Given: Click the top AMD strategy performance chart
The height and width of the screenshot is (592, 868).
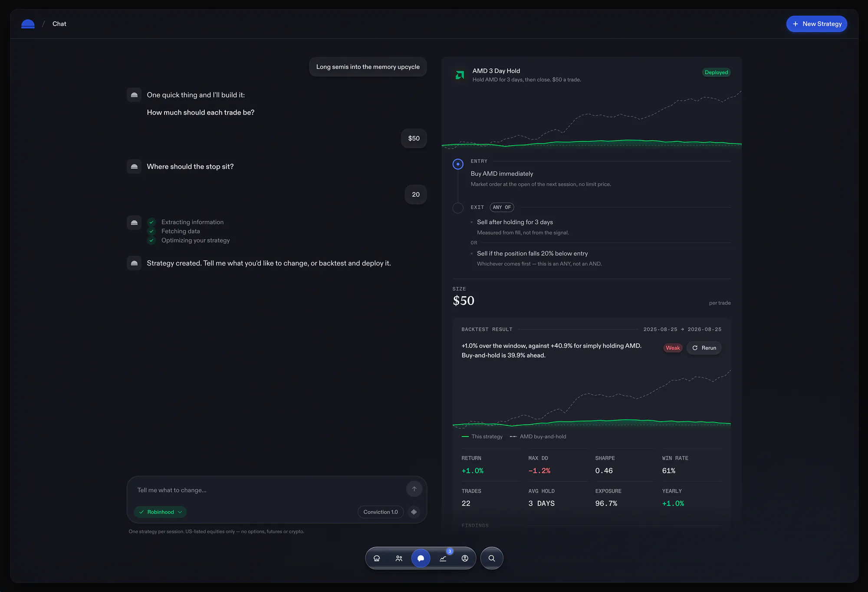Looking at the screenshot, I should [x=592, y=119].
